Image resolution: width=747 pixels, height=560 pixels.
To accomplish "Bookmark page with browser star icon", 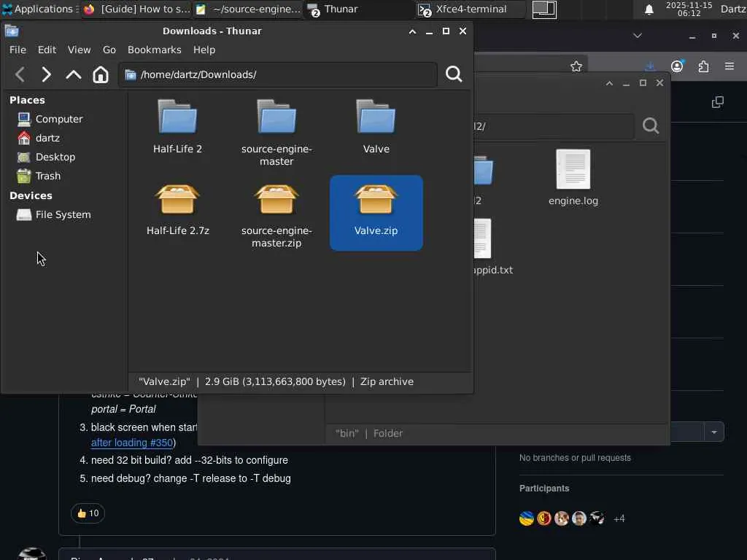I will point(576,66).
